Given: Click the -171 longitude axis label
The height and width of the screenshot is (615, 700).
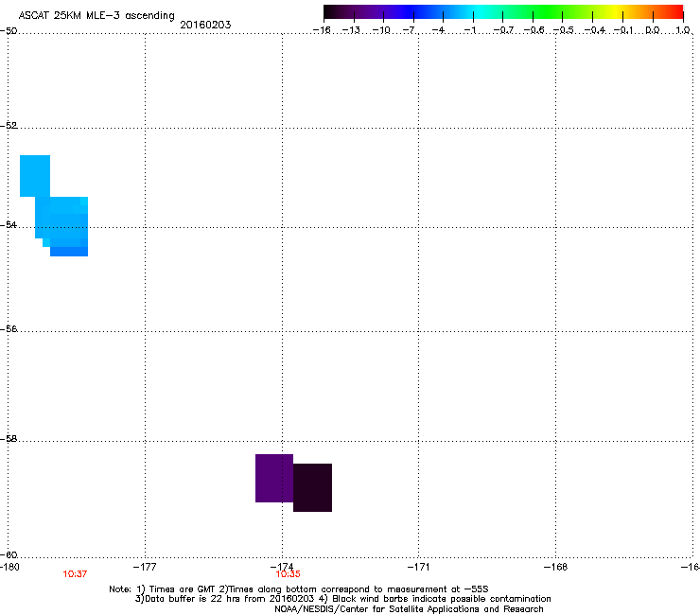Looking at the screenshot, I should coord(418,567).
